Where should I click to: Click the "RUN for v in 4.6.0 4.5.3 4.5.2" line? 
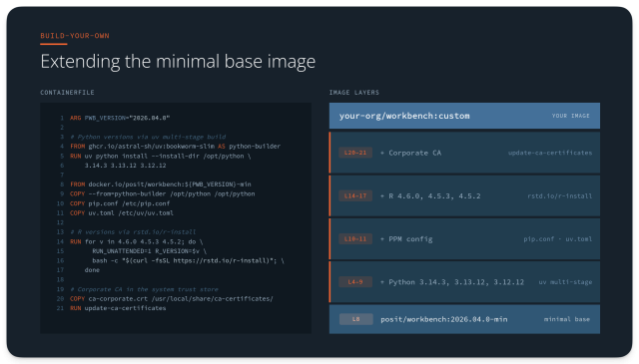point(137,241)
